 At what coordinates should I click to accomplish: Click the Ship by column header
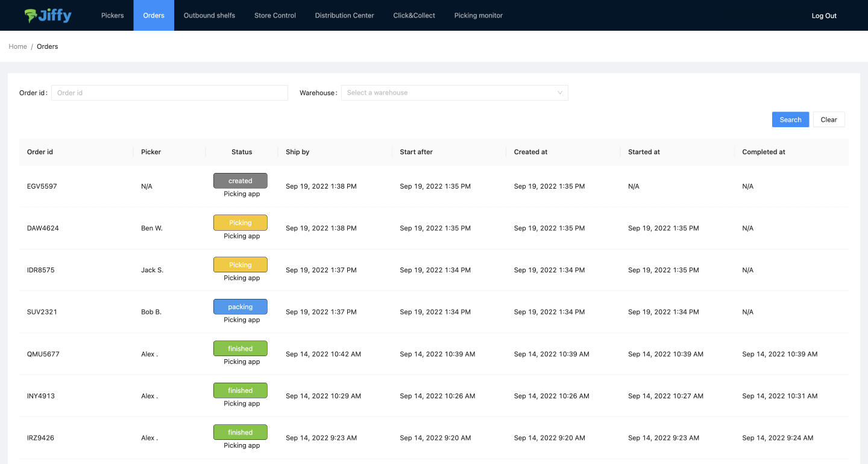pos(298,152)
